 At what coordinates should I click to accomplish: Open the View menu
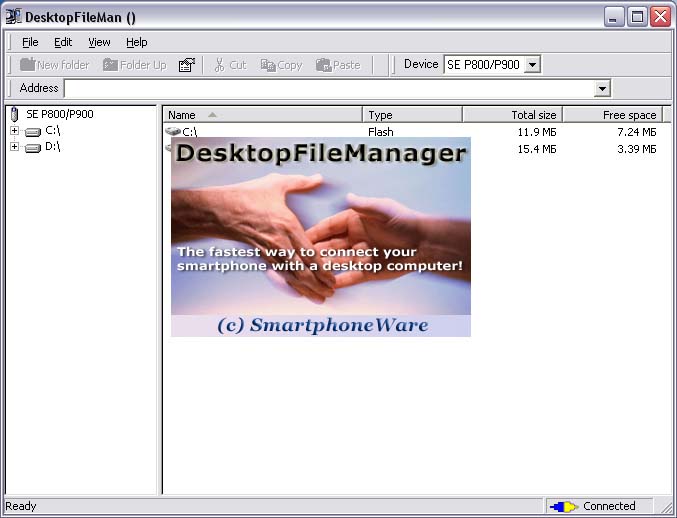(99, 42)
